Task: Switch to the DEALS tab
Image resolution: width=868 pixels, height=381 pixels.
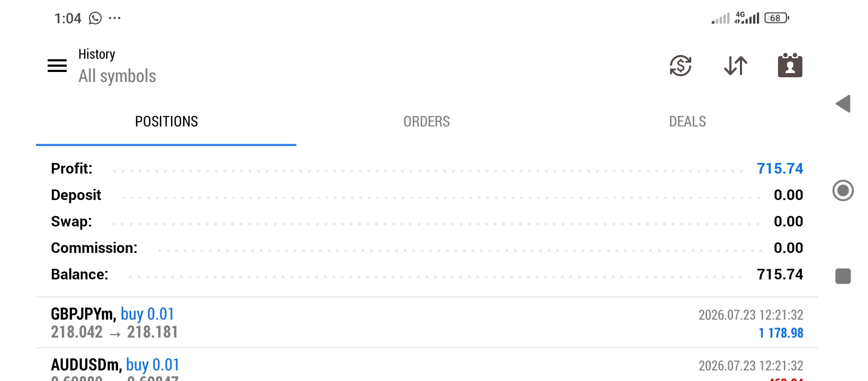Action: (x=688, y=122)
